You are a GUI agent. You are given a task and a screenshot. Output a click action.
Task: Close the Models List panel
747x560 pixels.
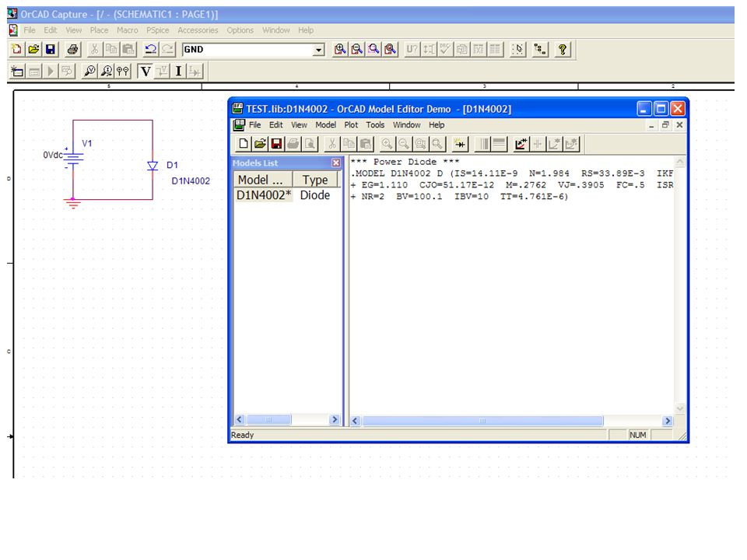point(336,163)
